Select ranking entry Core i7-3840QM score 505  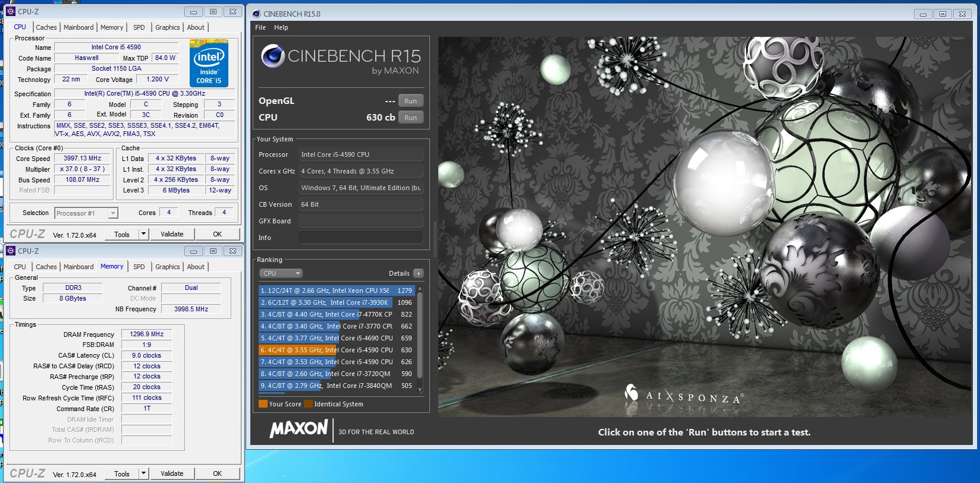337,386
